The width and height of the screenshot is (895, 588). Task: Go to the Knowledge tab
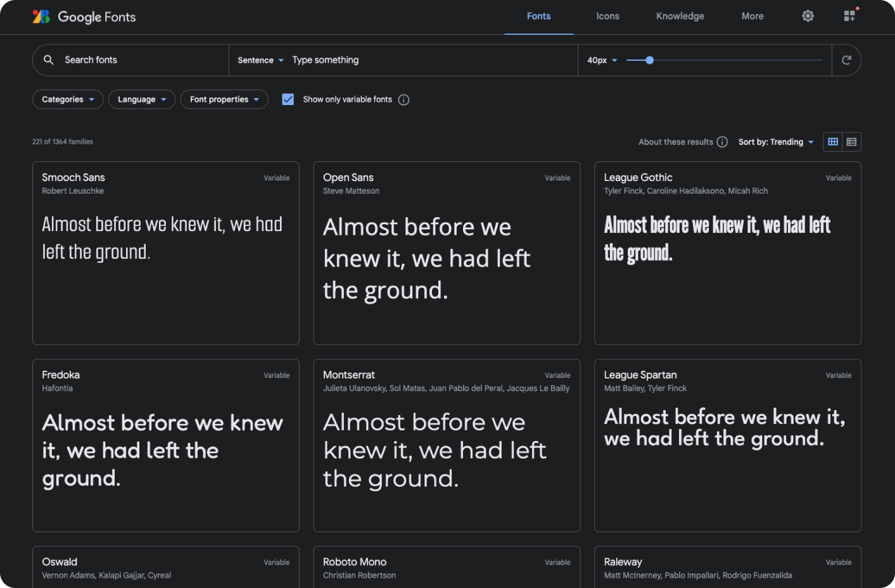680,16
